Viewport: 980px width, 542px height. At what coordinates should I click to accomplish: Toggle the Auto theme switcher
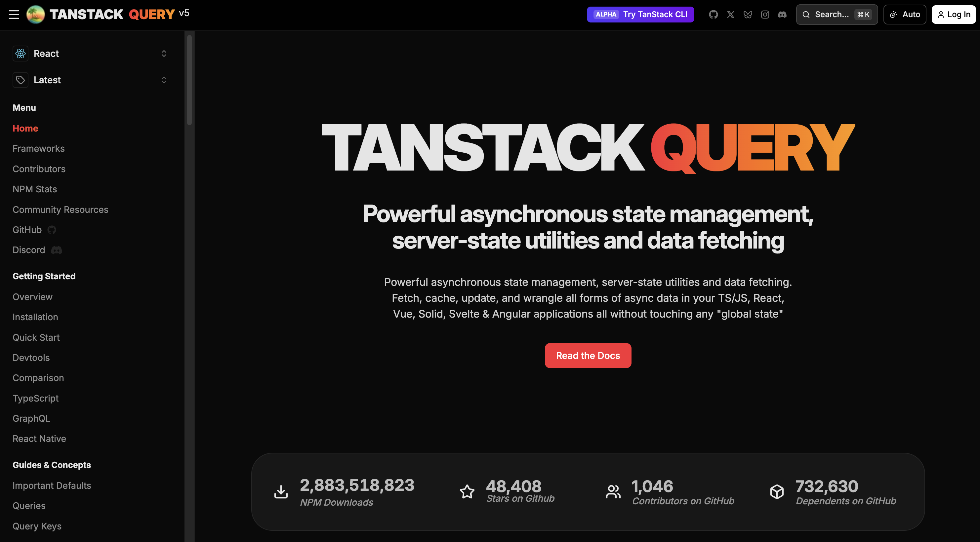(x=905, y=14)
